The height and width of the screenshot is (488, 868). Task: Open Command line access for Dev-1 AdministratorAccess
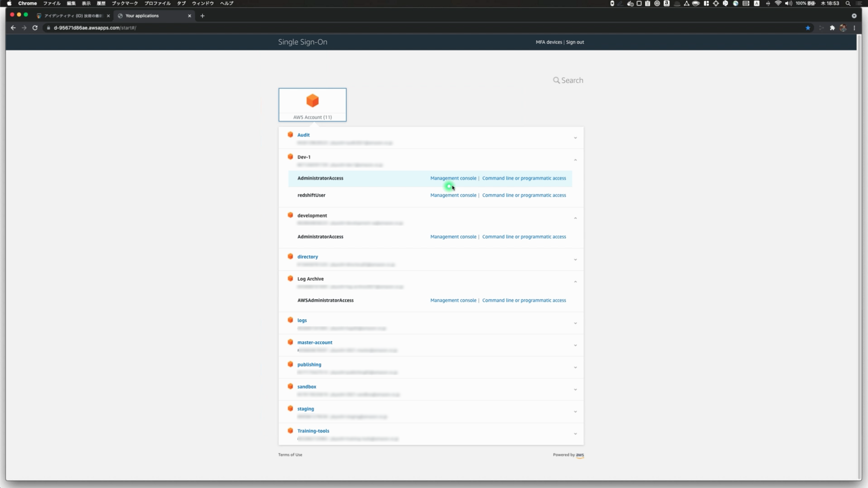pos(524,178)
